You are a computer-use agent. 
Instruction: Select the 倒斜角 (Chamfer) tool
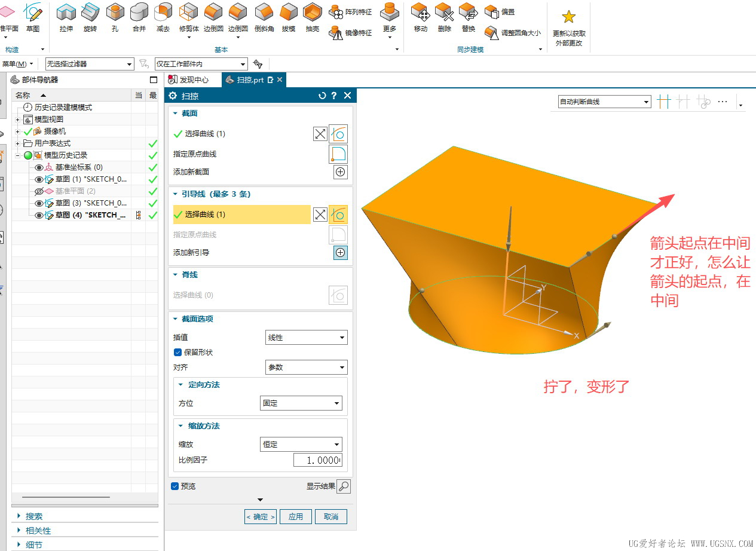coord(264,17)
